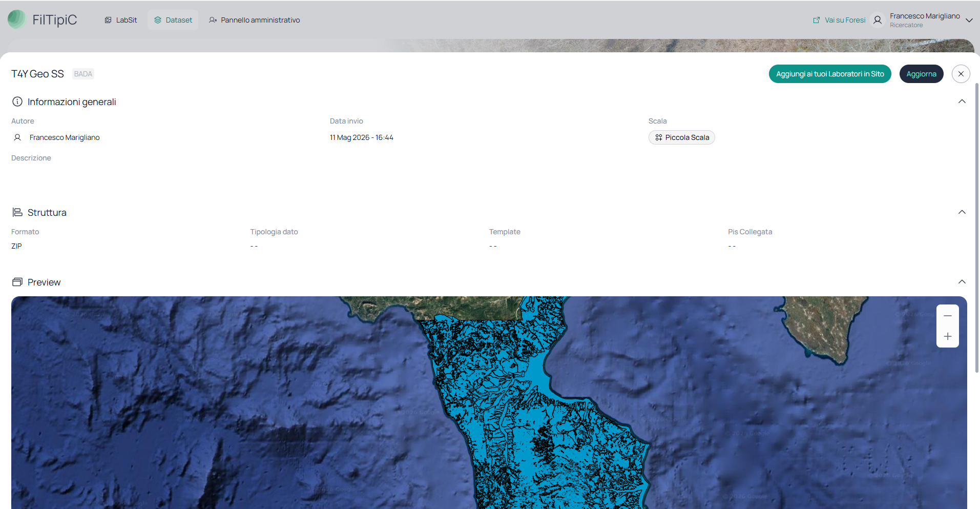Image resolution: width=980 pixels, height=509 pixels.
Task: Click the author person icon
Action: [17, 137]
